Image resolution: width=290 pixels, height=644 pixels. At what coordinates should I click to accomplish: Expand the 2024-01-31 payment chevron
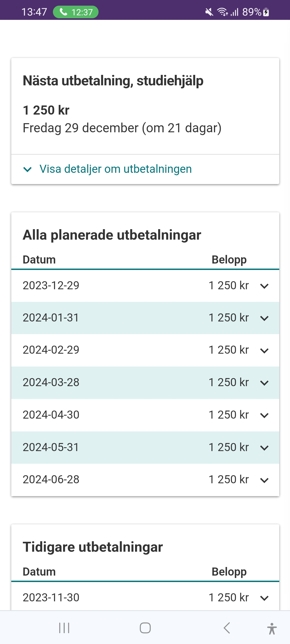tap(264, 318)
